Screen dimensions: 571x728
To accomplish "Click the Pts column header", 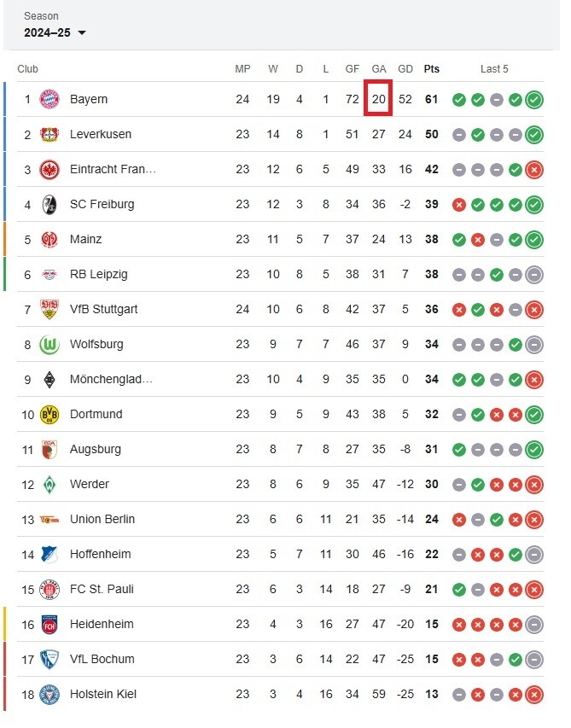I will 432,69.
